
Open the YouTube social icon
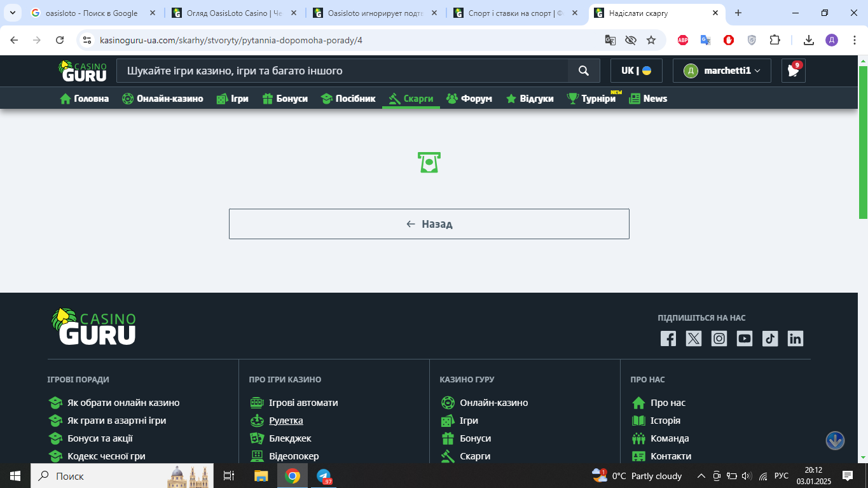pos(745,338)
